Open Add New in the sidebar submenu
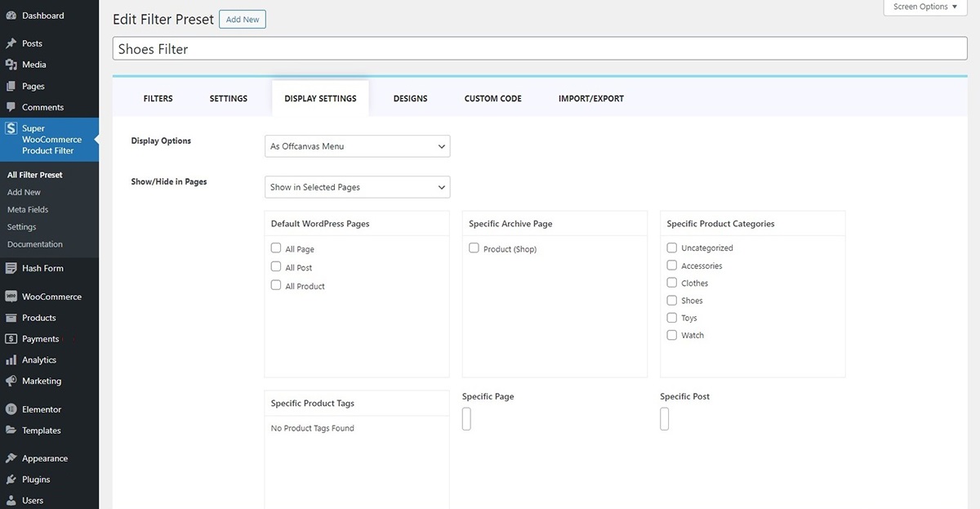Image resolution: width=980 pixels, height=509 pixels. 24,193
